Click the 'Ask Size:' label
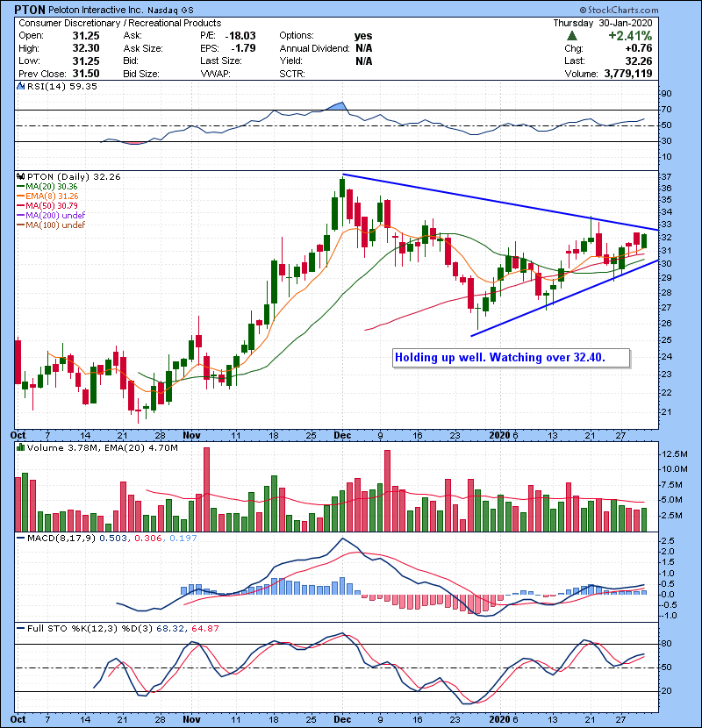This screenshot has width=702, height=728. 143,48
